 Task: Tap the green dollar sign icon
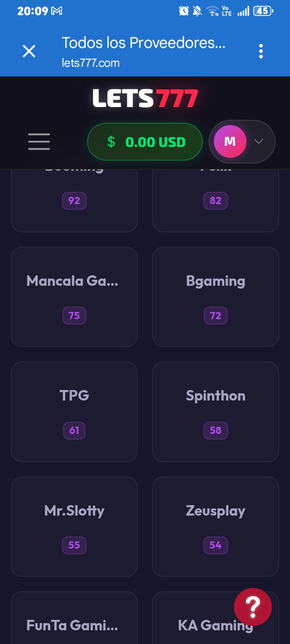click(111, 142)
